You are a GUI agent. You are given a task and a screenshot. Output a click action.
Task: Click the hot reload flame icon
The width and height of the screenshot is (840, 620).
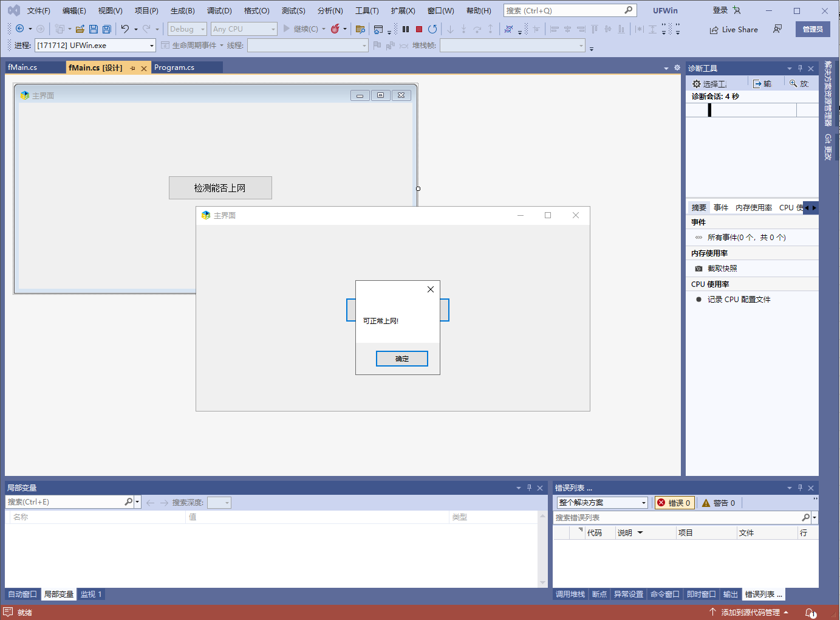pos(335,29)
